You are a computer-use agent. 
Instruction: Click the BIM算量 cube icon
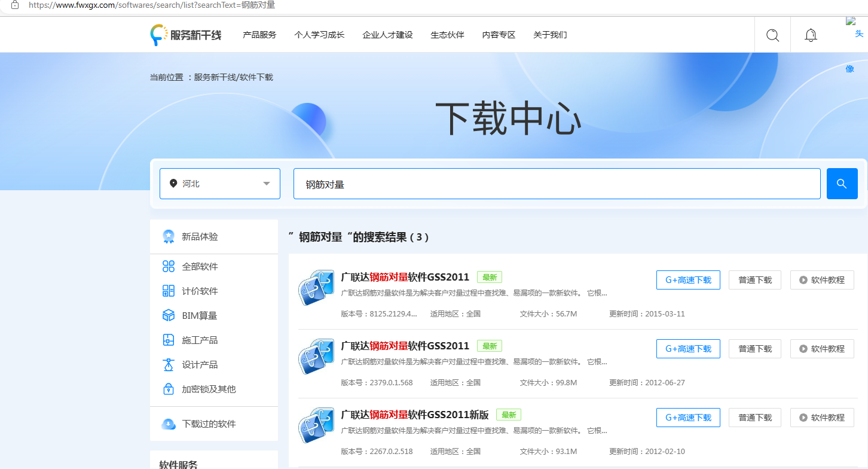(x=169, y=315)
